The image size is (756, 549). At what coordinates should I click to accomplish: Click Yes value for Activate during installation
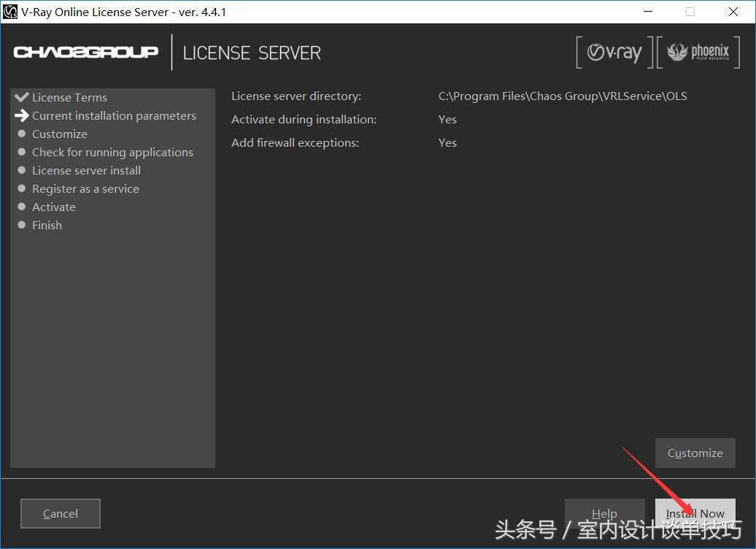447,119
